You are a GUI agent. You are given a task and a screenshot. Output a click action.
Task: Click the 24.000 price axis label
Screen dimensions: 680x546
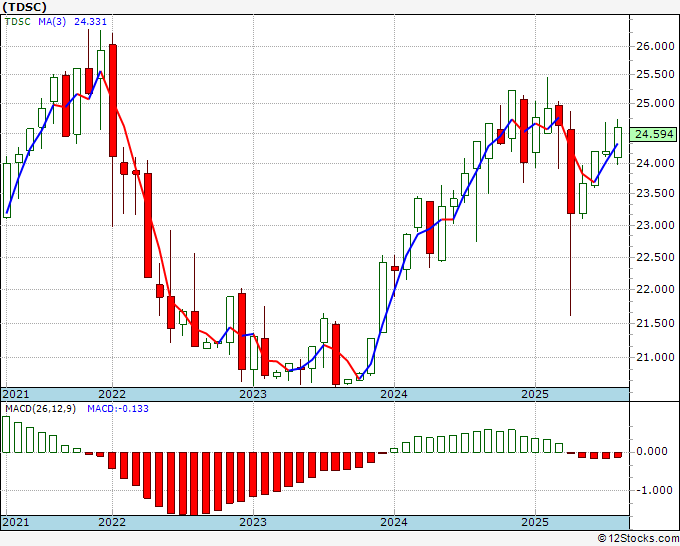pos(655,163)
